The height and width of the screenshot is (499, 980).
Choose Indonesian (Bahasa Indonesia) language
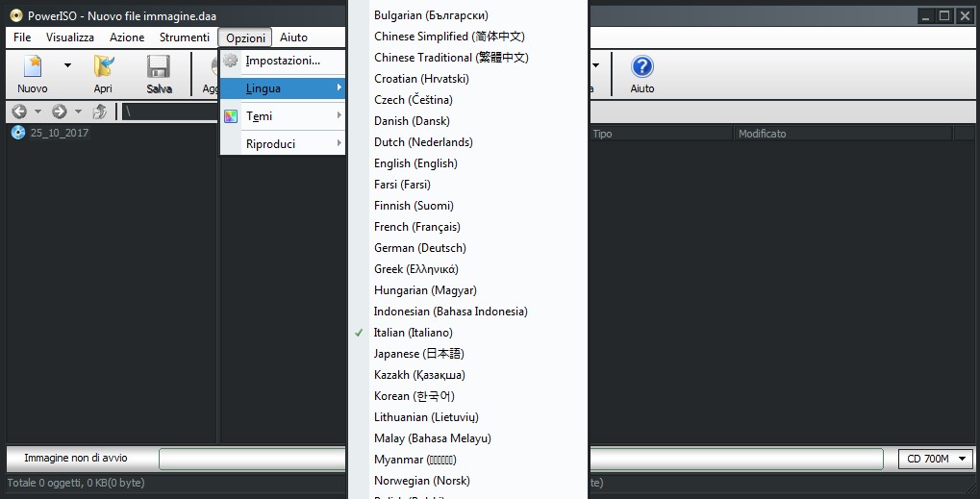[468, 312]
